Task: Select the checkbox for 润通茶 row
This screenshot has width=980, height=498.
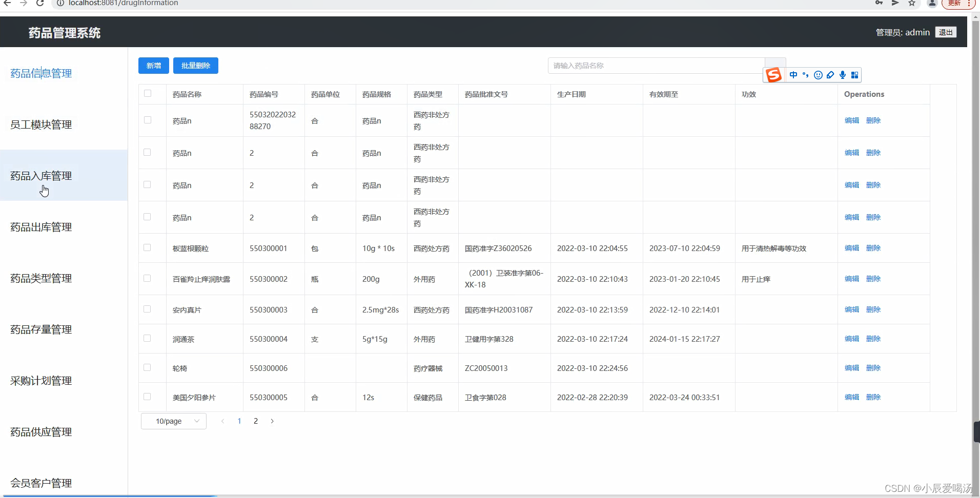Action: pyautogui.click(x=147, y=338)
